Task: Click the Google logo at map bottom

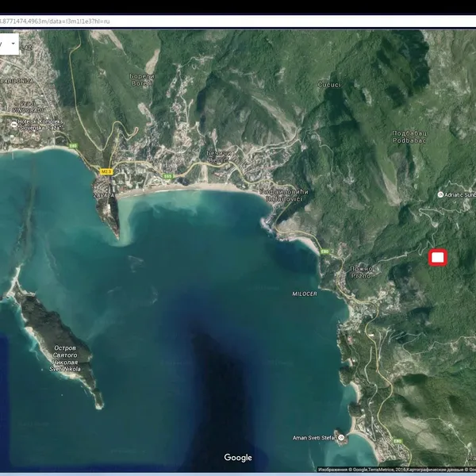Action: pos(238,458)
